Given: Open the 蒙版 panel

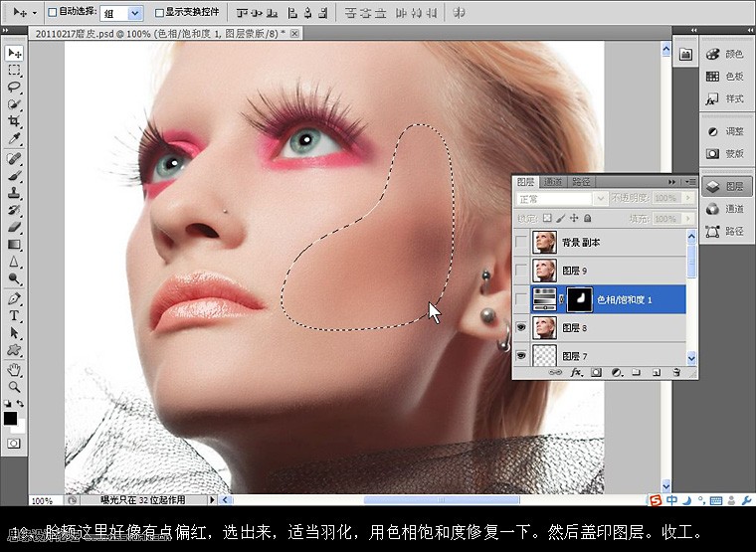Looking at the screenshot, I should click(x=725, y=153).
